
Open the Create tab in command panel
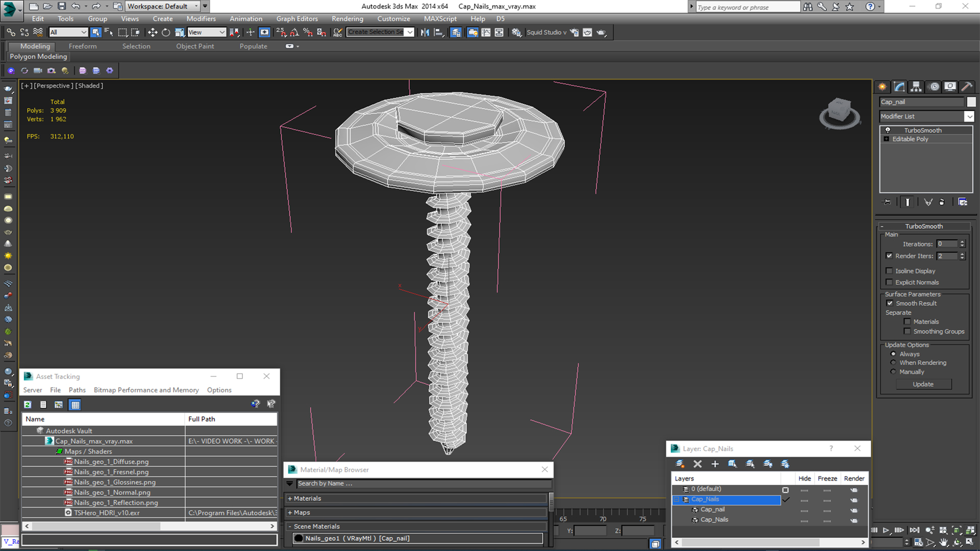[x=882, y=87]
